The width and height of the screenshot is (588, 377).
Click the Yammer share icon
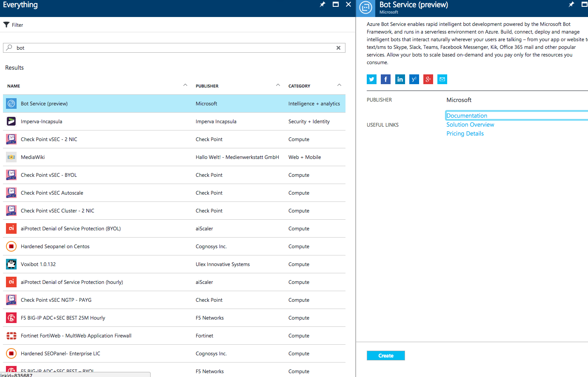pyautogui.click(x=414, y=79)
